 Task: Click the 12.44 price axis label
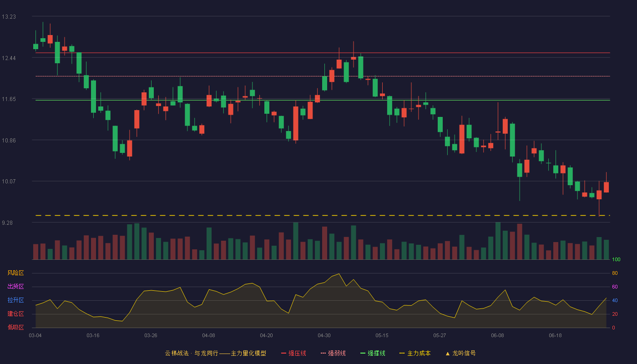pyautogui.click(x=9, y=58)
